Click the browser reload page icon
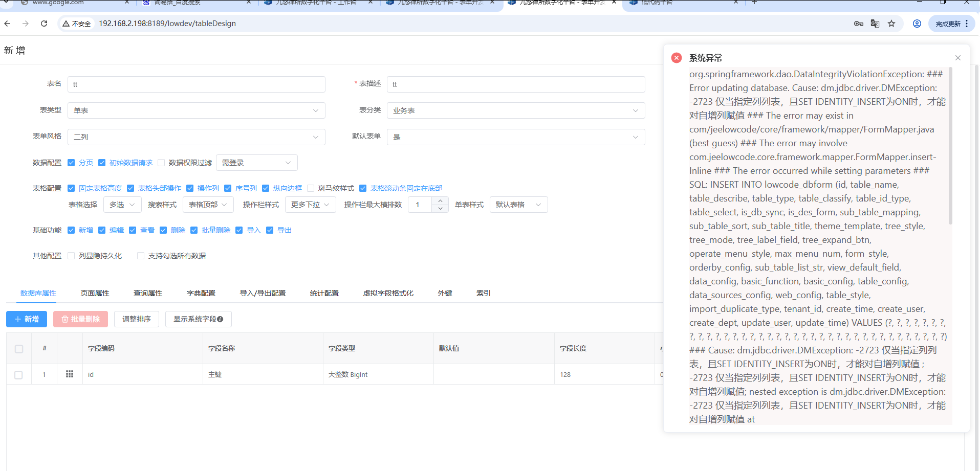 pos(44,24)
